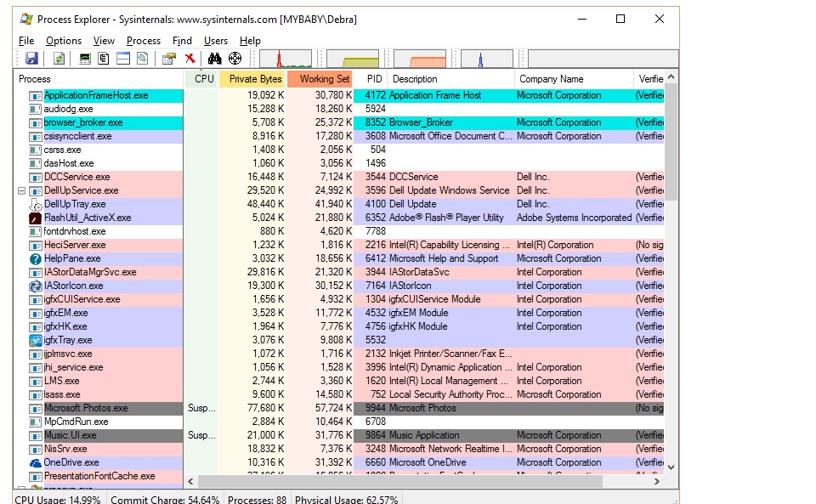Open the Users menu
816x504 pixels.
(216, 41)
